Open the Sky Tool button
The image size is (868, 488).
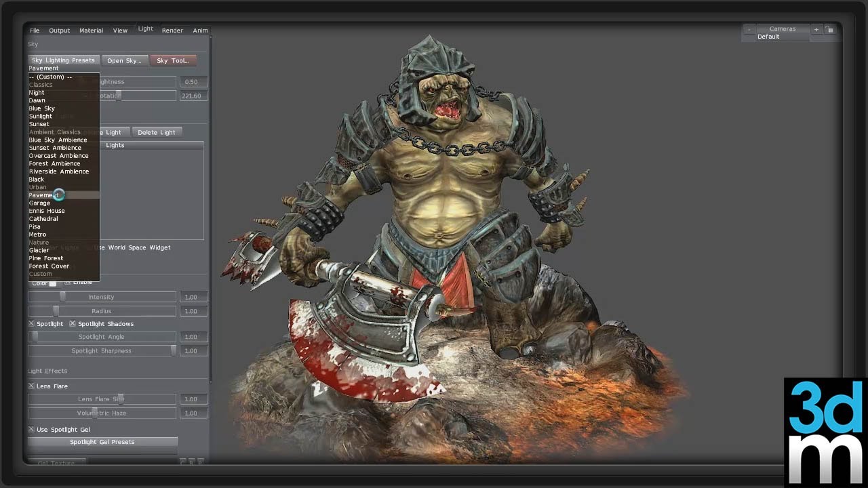click(173, 60)
